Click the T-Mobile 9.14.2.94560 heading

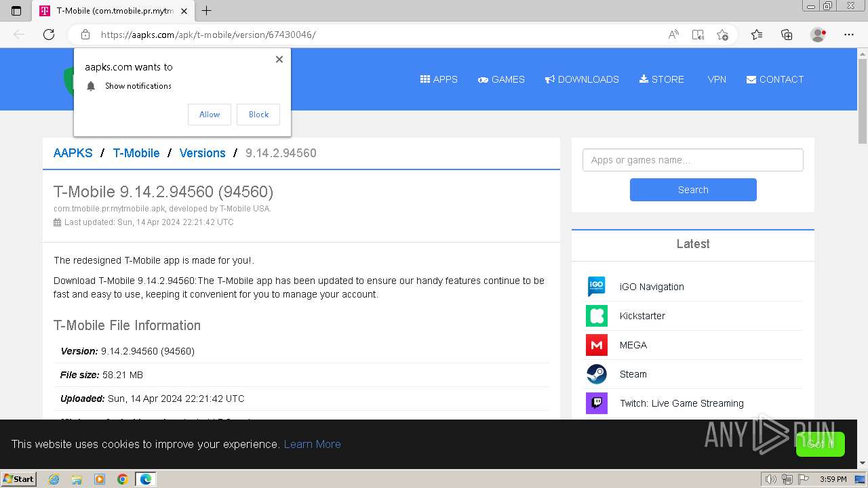(163, 192)
